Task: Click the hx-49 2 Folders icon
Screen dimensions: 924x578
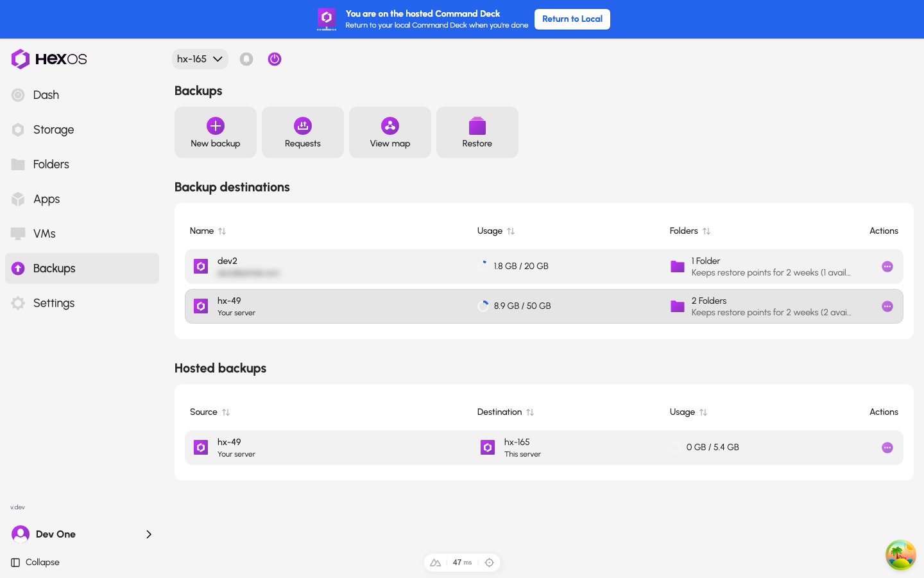Action: click(x=678, y=306)
